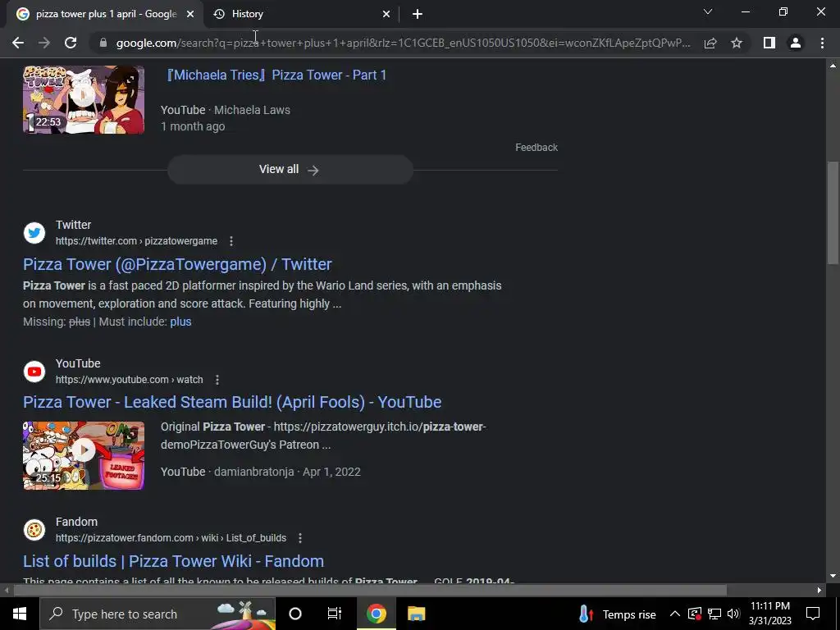840x630 pixels.
Task: Close the History tab
Action: 386,14
